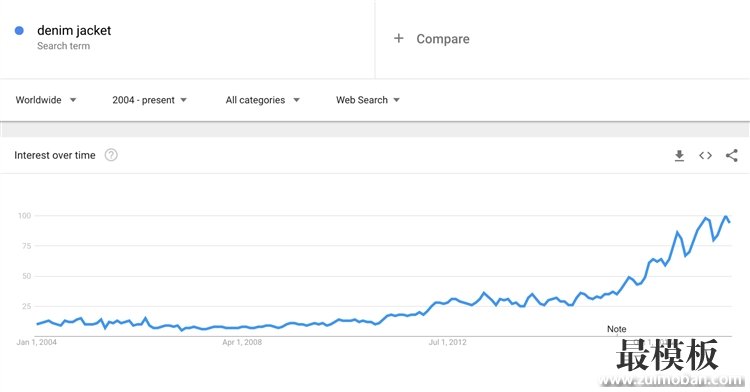
Task: Click the Search term label under denim jacket
Action: pyautogui.click(x=64, y=46)
